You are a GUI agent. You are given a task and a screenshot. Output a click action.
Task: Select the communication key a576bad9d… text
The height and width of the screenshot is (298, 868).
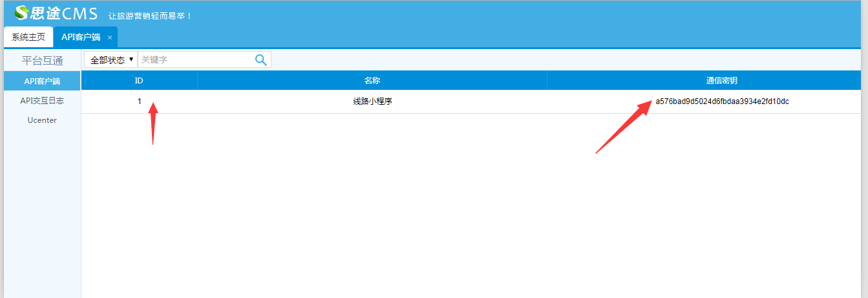tap(722, 101)
